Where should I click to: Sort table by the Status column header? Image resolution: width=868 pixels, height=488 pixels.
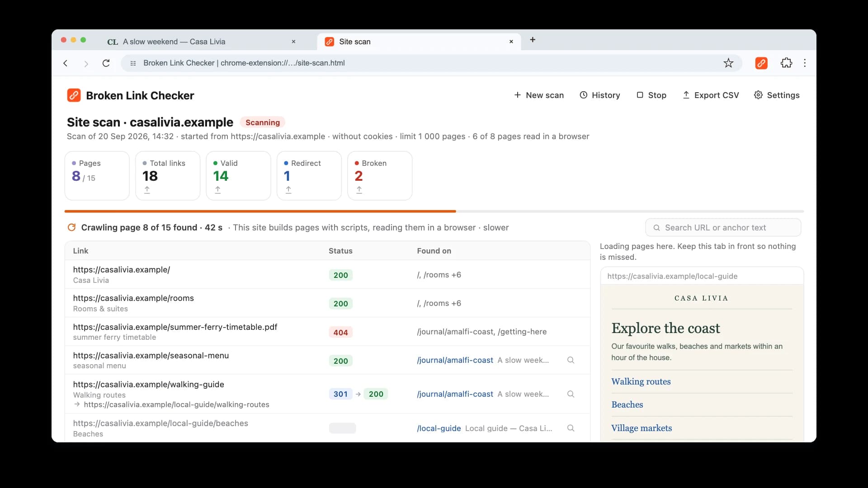[340, 251]
